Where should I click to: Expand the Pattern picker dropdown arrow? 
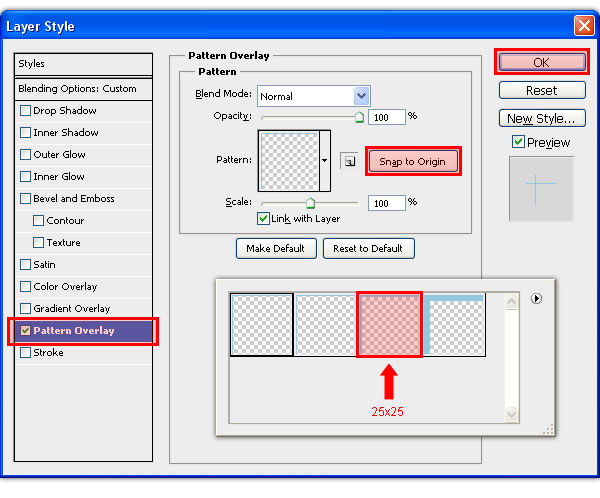tap(325, 161)
